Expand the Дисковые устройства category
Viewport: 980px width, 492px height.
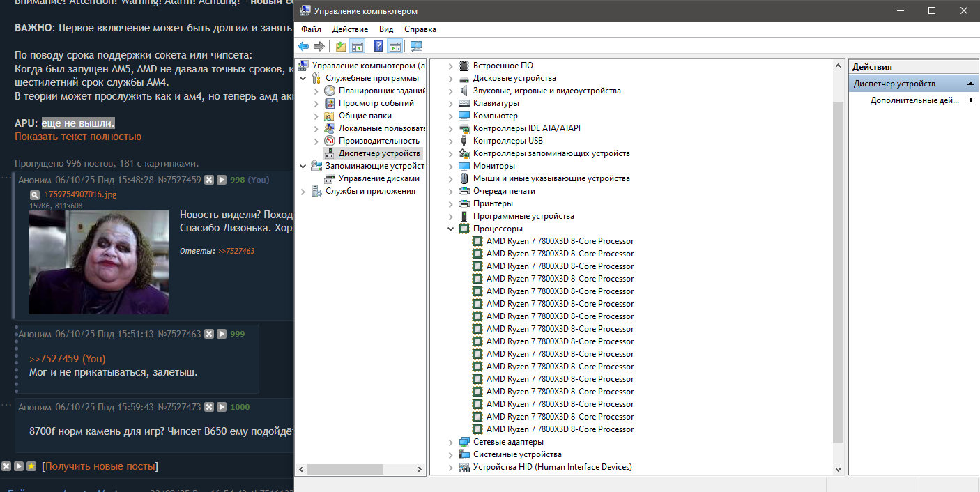tap(450, 78)
